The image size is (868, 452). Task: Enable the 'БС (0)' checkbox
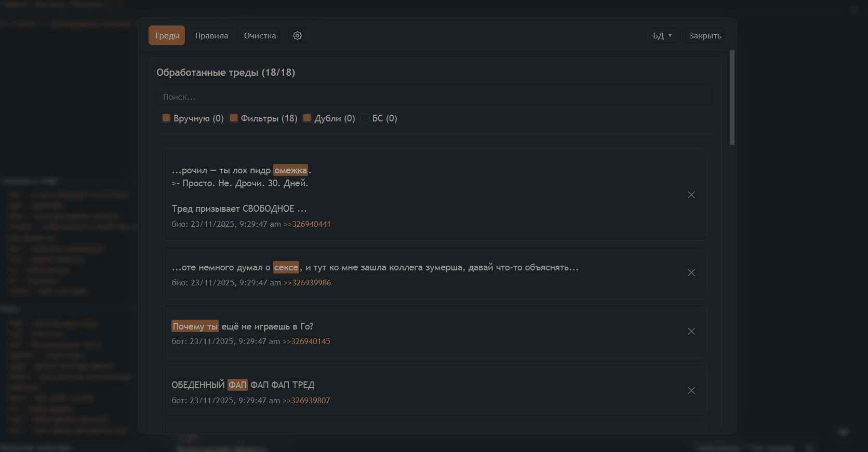click(365, 118)
